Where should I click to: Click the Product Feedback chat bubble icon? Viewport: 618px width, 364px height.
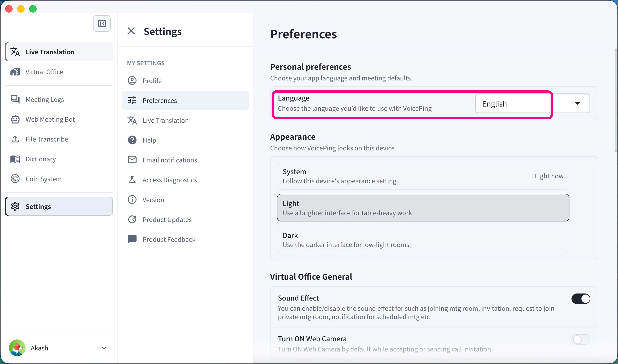pyautogui.click(x=132, y=239)
